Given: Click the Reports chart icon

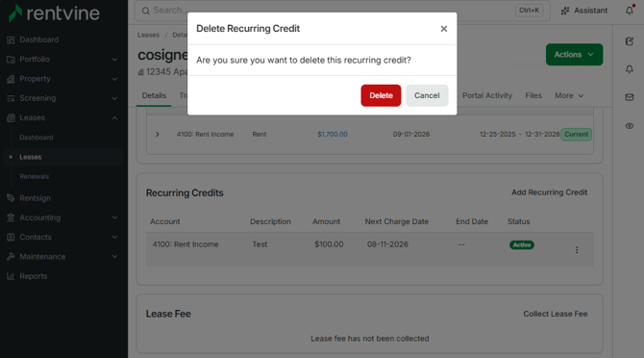Looking at the screenshot, I should (11, 276).
